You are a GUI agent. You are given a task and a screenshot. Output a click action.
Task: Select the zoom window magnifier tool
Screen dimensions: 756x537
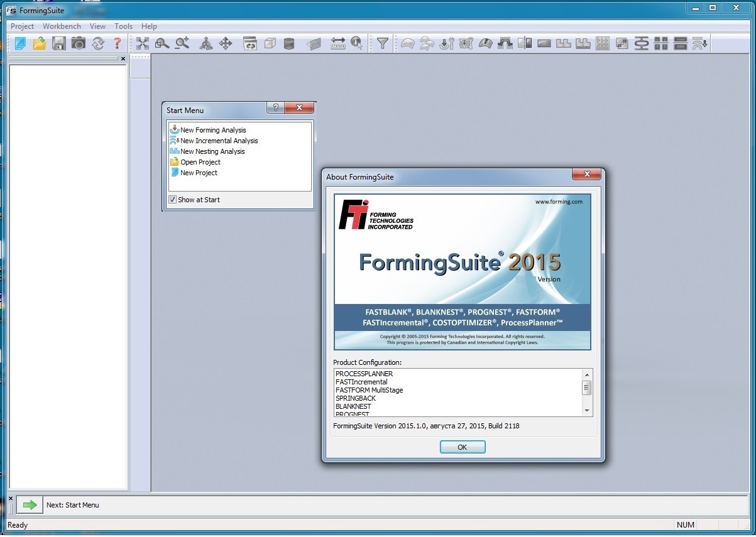coord(162,43)
